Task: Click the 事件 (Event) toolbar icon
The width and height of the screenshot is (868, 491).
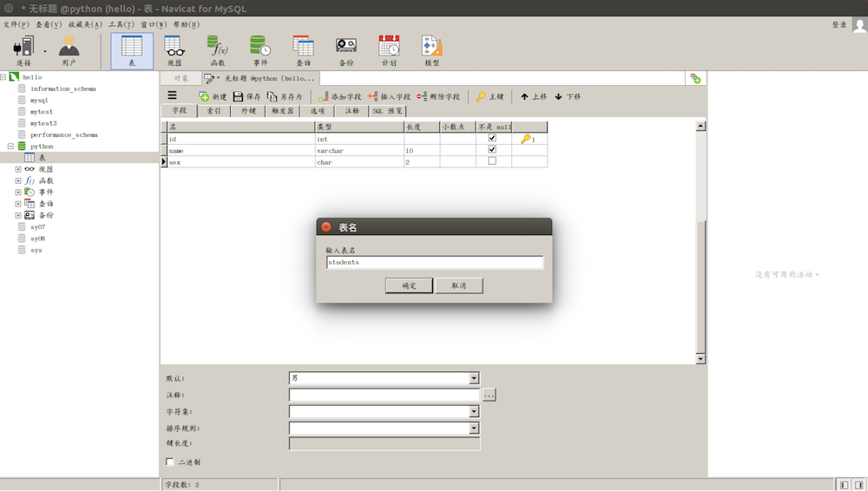Action: click(x=260, y=50)
